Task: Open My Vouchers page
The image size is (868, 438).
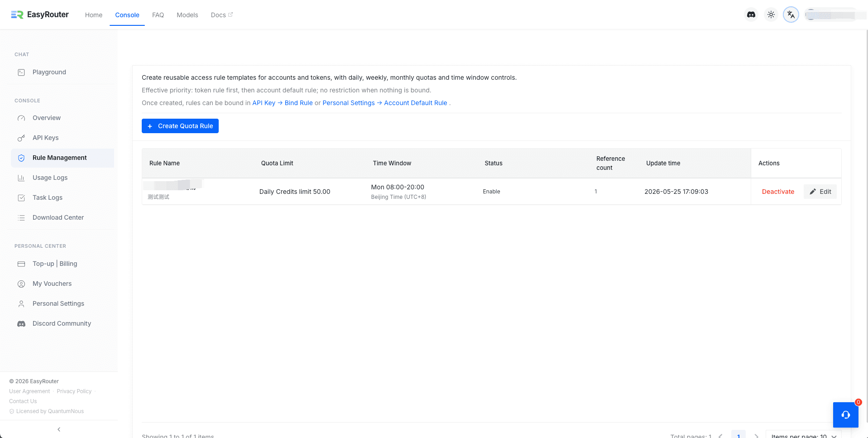Action: (62, 284)
